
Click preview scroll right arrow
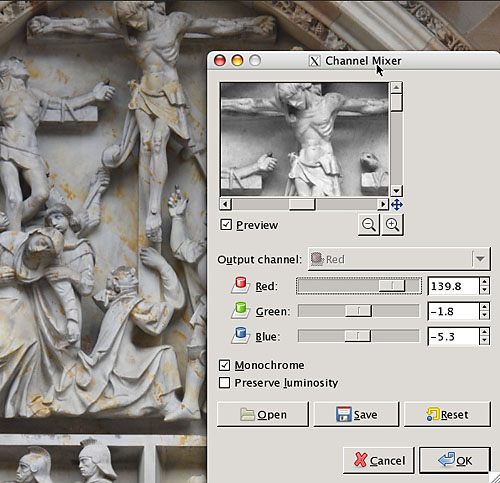pos(383,204)
